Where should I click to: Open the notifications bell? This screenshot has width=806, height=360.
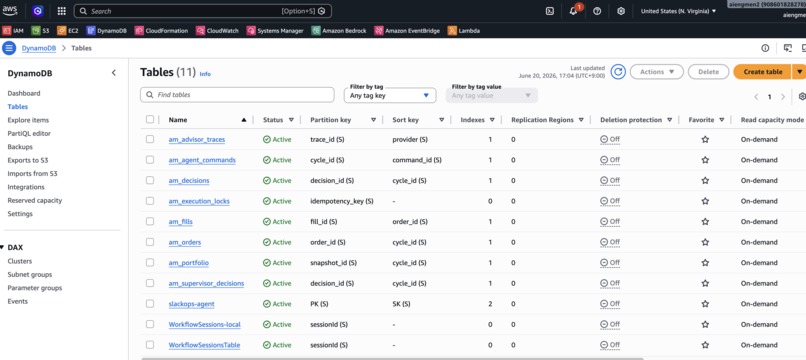coord(573,11)
